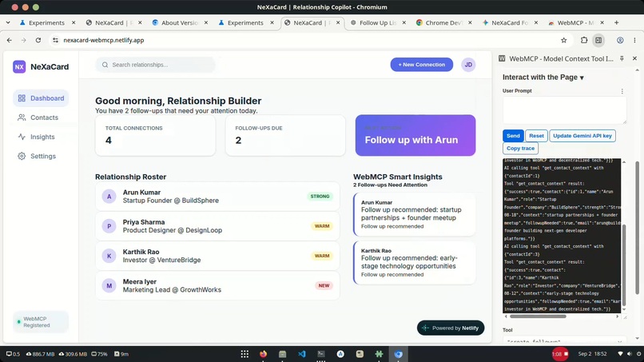Click the trace output vertical scrollbar
This screenshot has height=362, width=644.
[624, 265]
